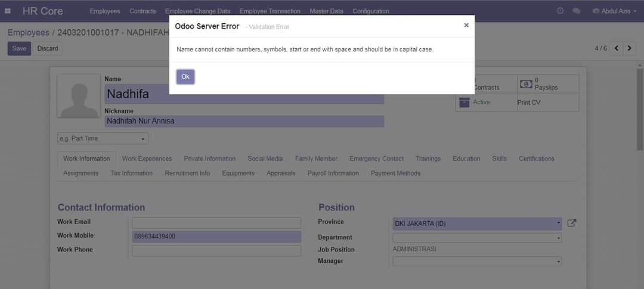Save the employee record

tap(19, 48)
